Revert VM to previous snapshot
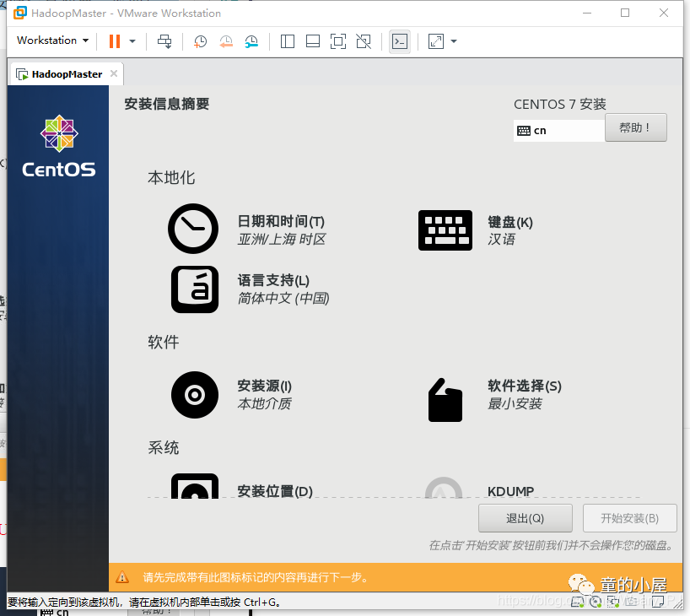 (x=226, y=41)
